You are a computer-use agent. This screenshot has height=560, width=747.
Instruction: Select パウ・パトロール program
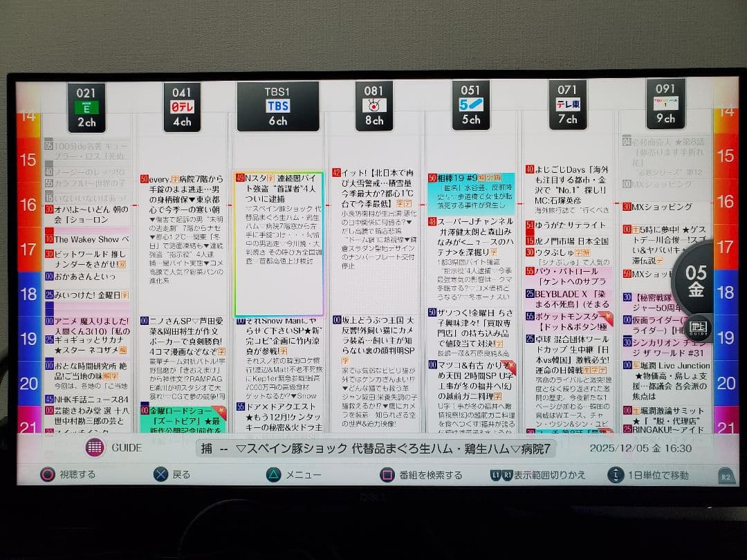tap(567, 276)
